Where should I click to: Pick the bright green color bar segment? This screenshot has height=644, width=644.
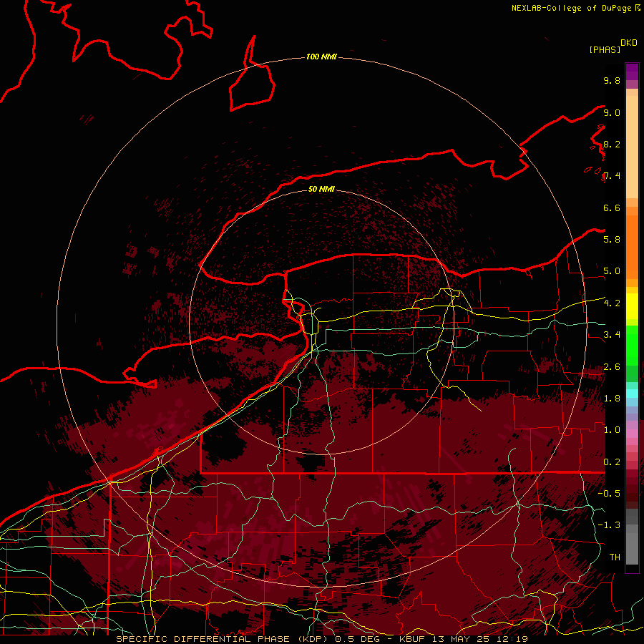pos(632,346)
